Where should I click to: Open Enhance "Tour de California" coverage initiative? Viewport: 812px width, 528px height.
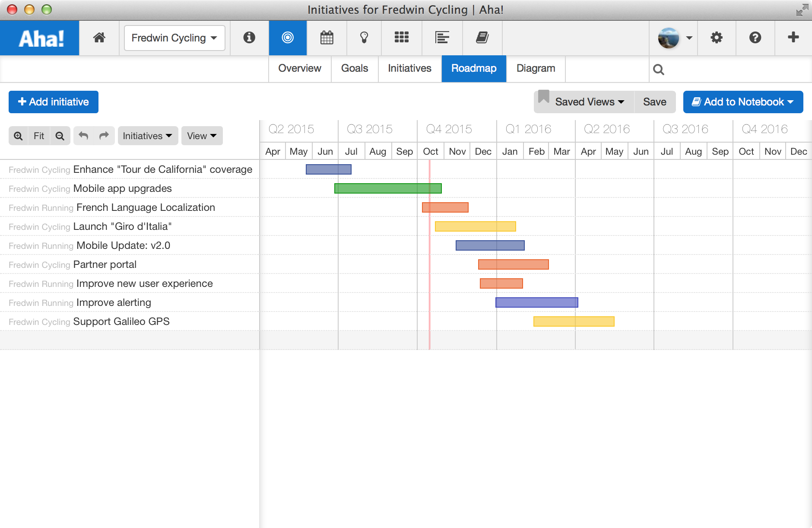[162, 169]
